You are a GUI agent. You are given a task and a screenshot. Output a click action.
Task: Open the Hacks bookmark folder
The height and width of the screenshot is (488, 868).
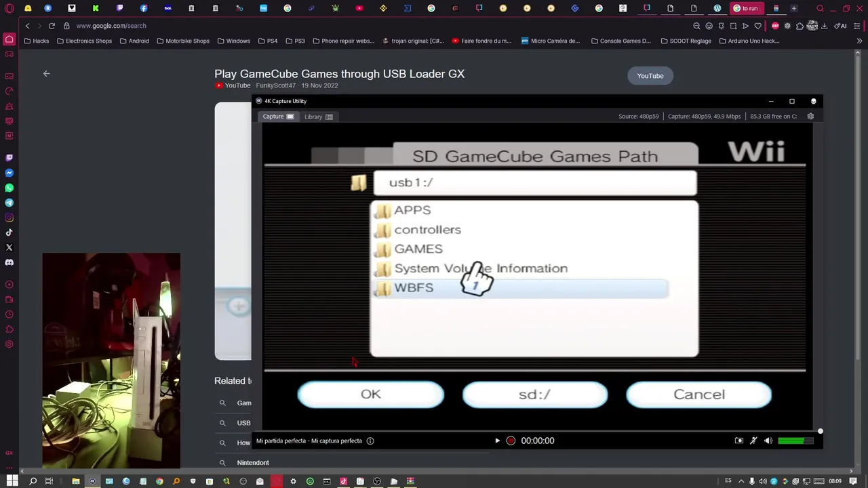click(x=37, y=41)
